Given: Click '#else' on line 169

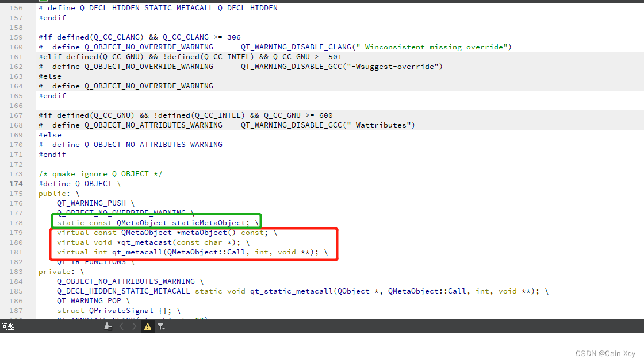Looking at the screenshot, I should pyautogui.click(x=50, y=135).
